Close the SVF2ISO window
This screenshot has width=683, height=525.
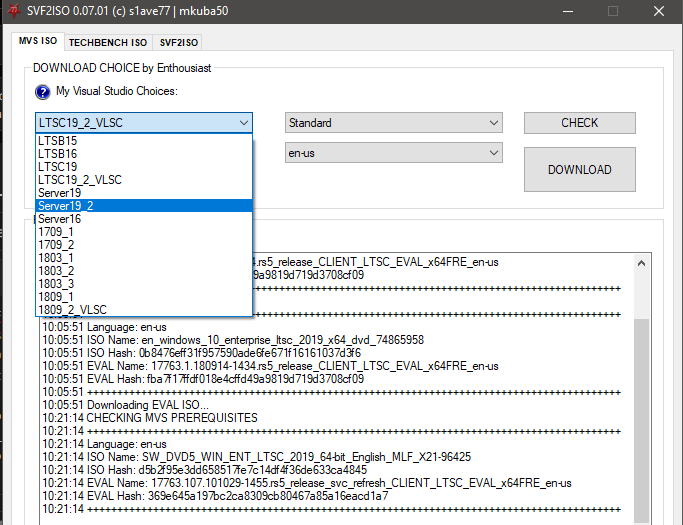click(659, 11)
